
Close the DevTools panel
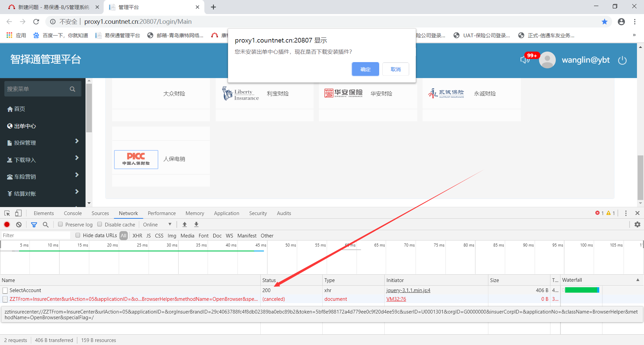coord(637,213)
